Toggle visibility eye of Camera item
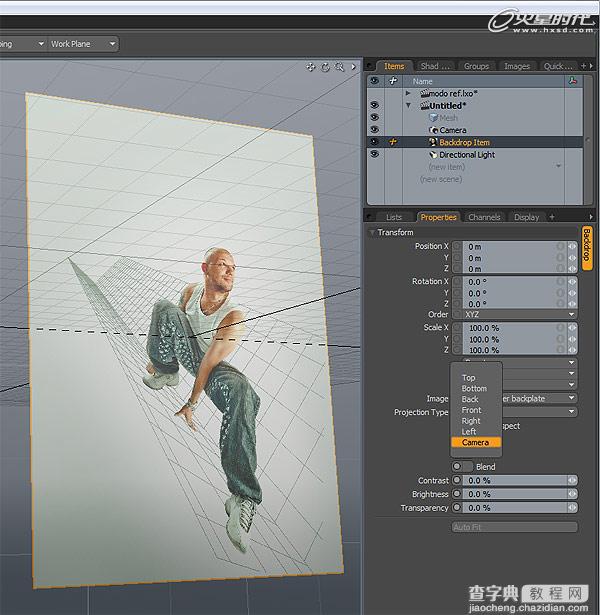The width and height of the screenshot is (600, 615). (x=375, y=129)
